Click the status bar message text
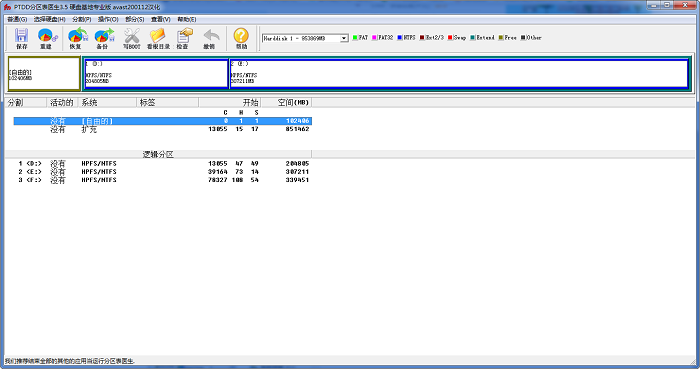Screen dimensions: 700x369 coord(70,361)
